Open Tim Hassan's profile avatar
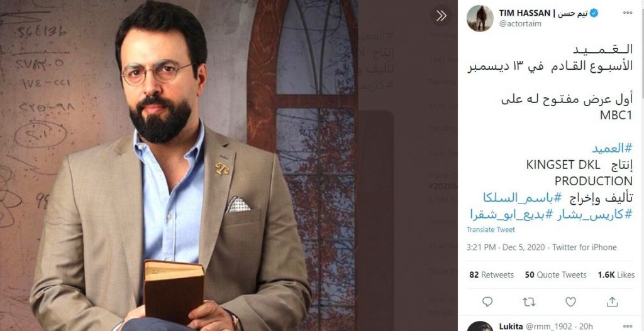 (x=480, y=18)
